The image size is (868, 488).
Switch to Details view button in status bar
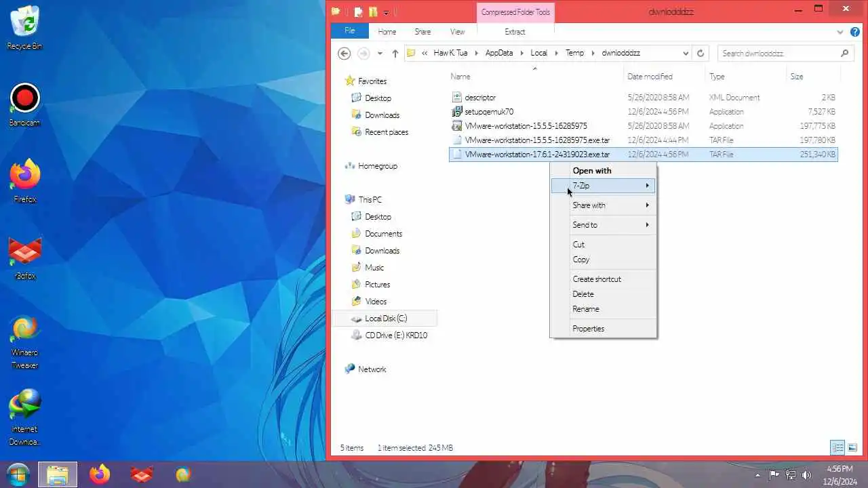click(837, 447)
